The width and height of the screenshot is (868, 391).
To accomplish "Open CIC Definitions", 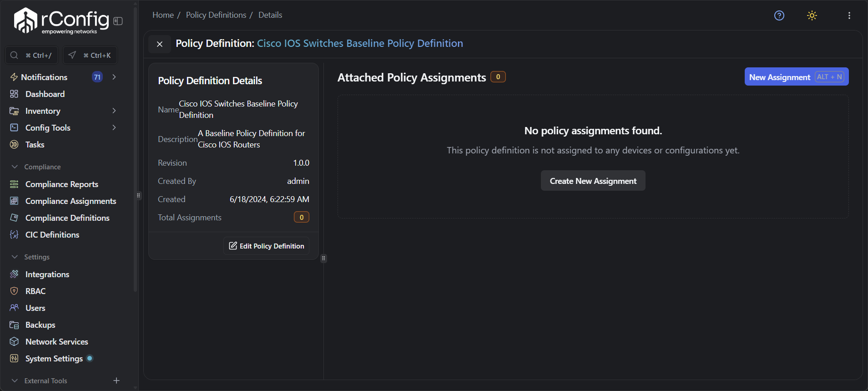I will coord(52,234).
